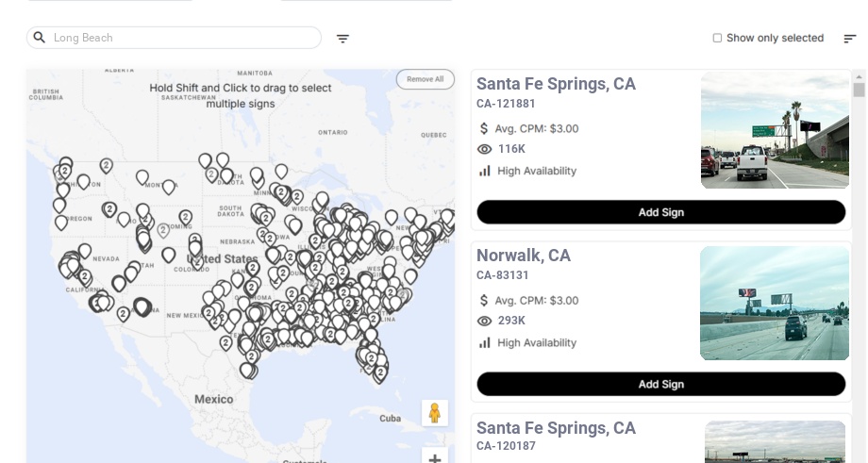Click the Remove All button on map
The width and height of the screenshot is (868, 463).
pyautogui.click(x=425, y=79)
